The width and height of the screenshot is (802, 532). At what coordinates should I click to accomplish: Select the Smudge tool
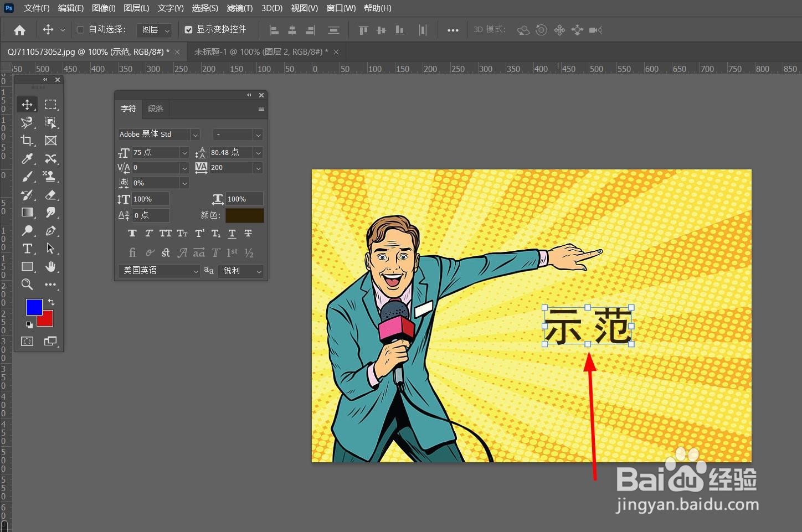[x=50, y=213]
